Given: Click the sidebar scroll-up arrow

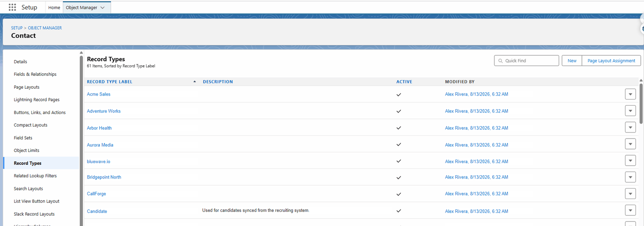Looking at the screenshot, I should [81, 53].
